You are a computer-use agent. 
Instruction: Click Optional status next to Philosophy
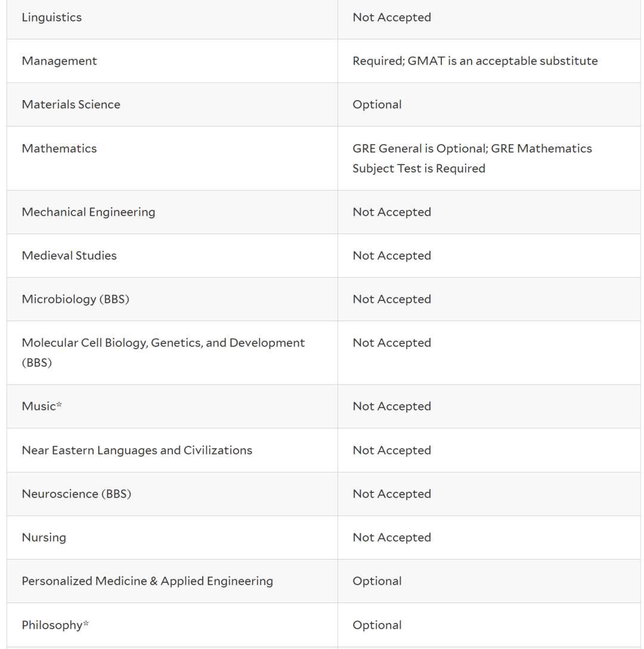click(x=377, y=625)
